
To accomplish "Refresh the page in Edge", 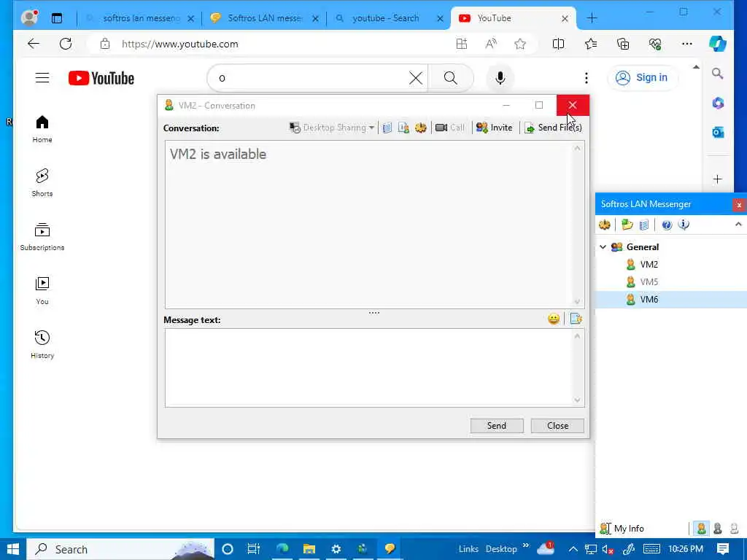I will coord(66,44).
